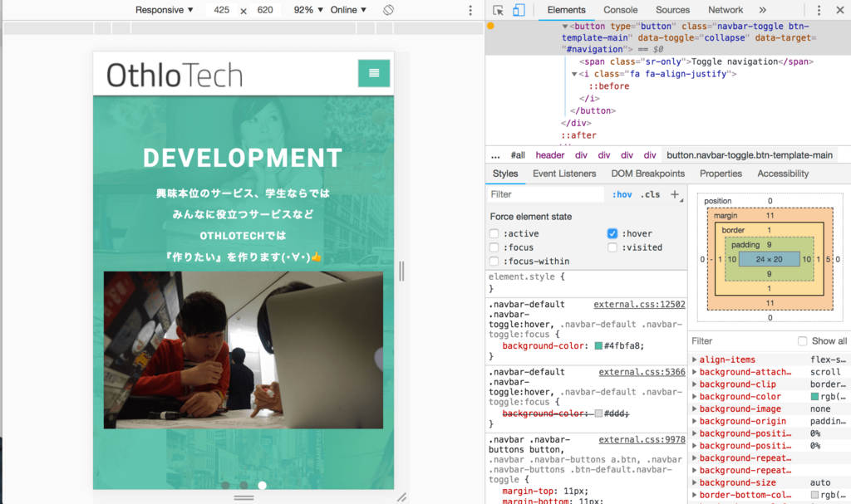Click the viewport width field 425

(221, 10)
